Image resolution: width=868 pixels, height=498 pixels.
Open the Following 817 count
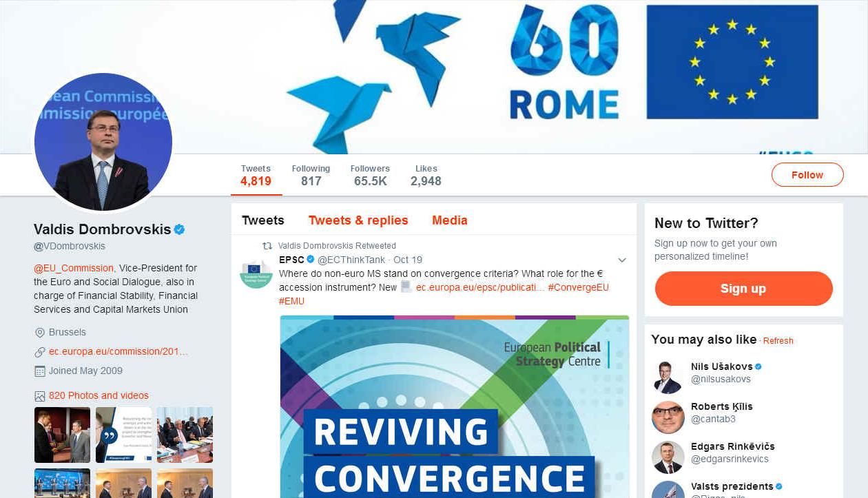coord(311,176)
